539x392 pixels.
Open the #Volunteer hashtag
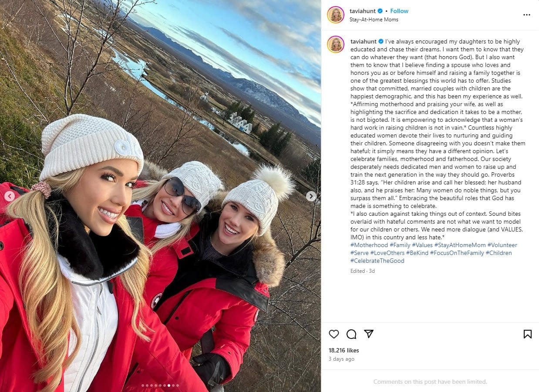[502, 245]
